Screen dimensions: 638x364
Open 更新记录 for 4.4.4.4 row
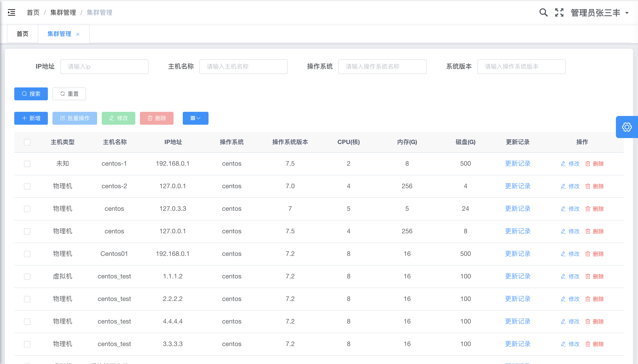517,321
